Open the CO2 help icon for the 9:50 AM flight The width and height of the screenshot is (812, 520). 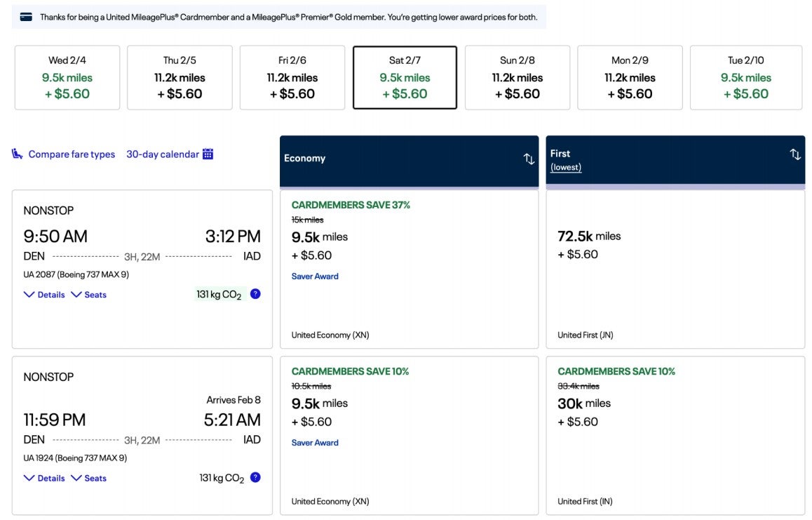pos(255,293)
